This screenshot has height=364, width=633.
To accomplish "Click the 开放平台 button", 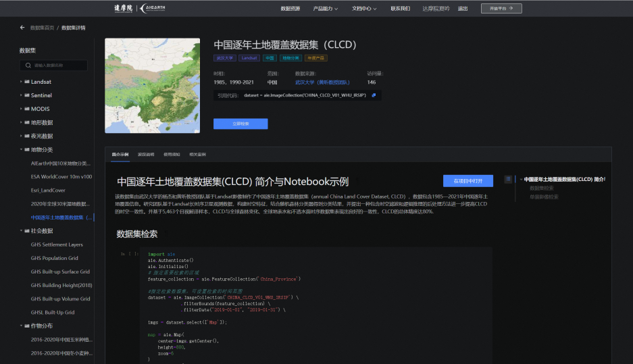I will pos(501,9).
